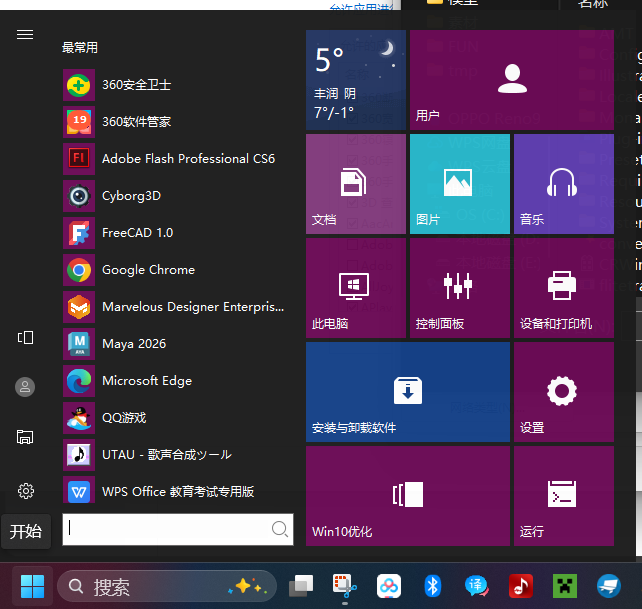Open the 设备和打印机 tile
Screen dimensions: 642x609
564,288
